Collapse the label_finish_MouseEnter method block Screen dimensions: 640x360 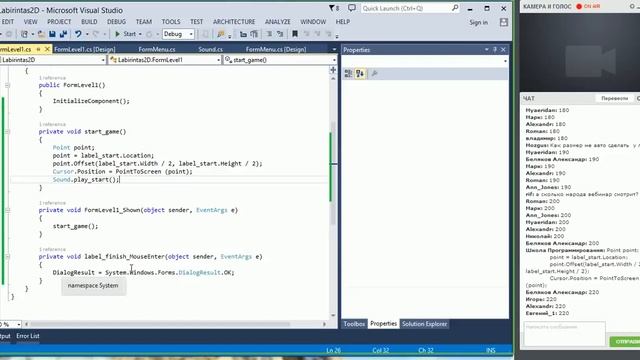pyautogui.click(x=7, y=257)
